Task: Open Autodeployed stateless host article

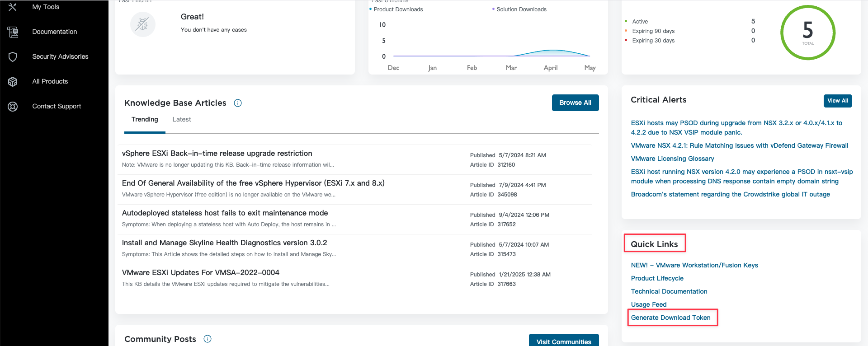Action: [225, 213]
